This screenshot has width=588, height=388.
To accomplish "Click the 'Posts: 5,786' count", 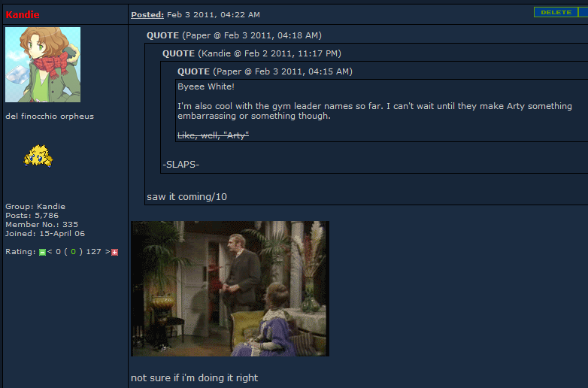I will click(x=32, y=216).
